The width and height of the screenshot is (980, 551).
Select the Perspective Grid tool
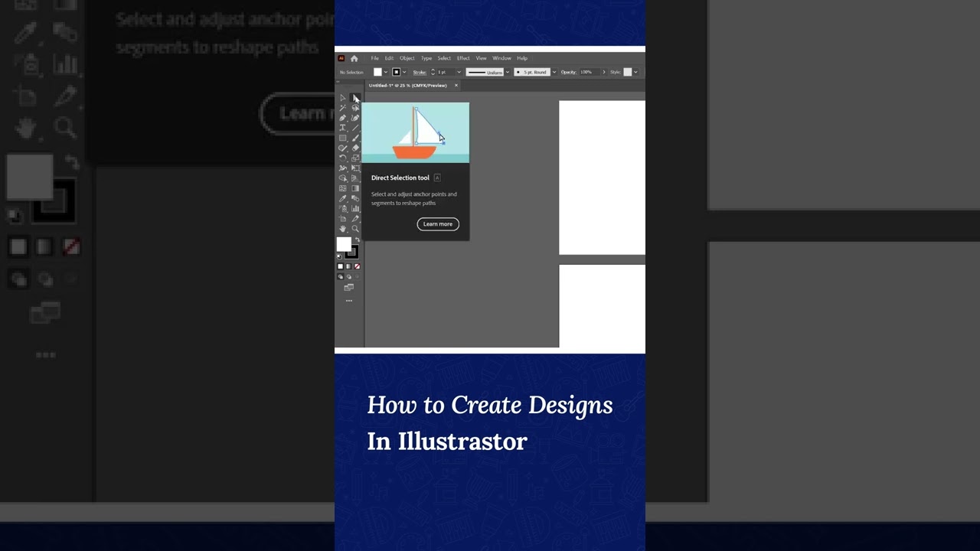[355, 178]
